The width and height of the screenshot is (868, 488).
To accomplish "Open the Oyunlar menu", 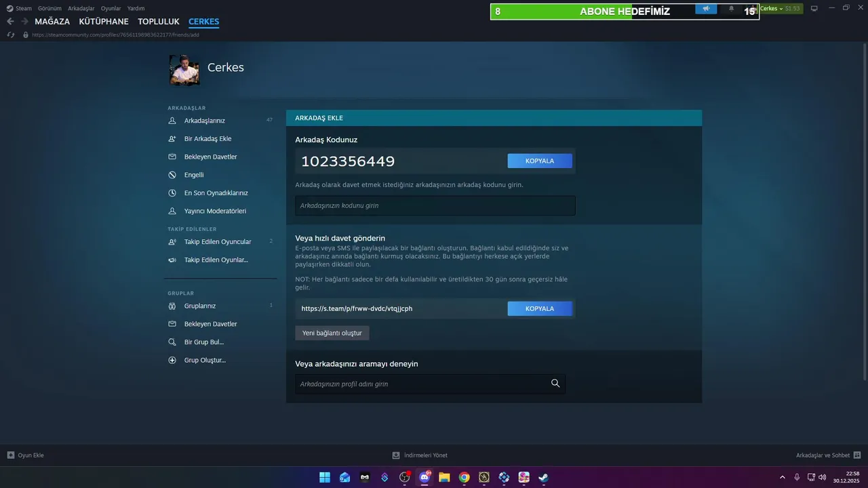I will click(111, 8).
